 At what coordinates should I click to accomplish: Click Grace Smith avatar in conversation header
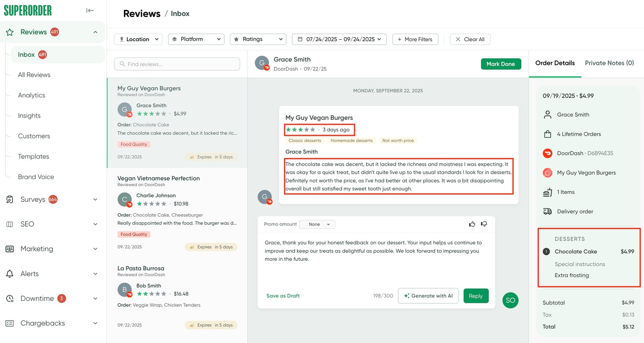click(262, 63)
